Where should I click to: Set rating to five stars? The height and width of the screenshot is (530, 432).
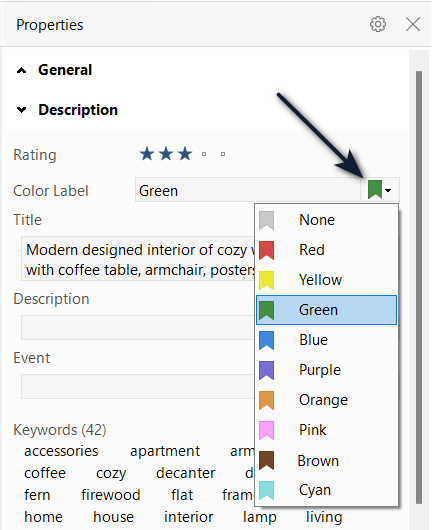223,154
